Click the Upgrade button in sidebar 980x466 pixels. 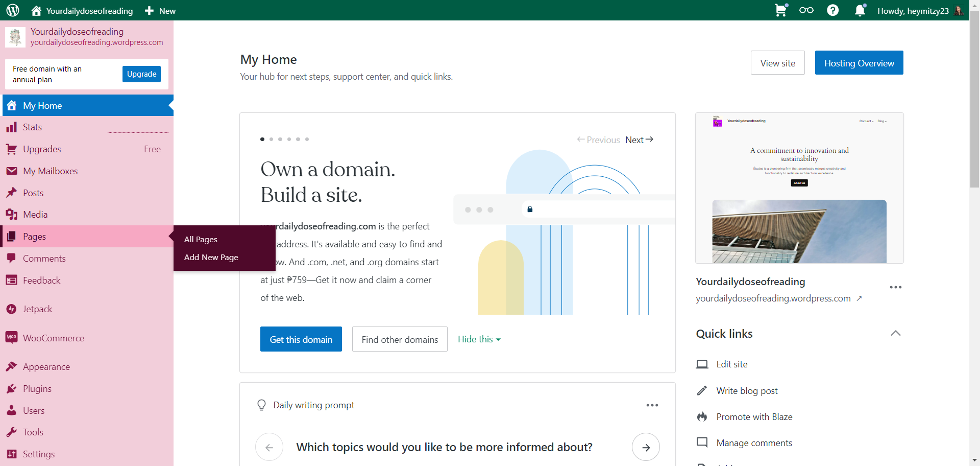[x=142, y=74]
